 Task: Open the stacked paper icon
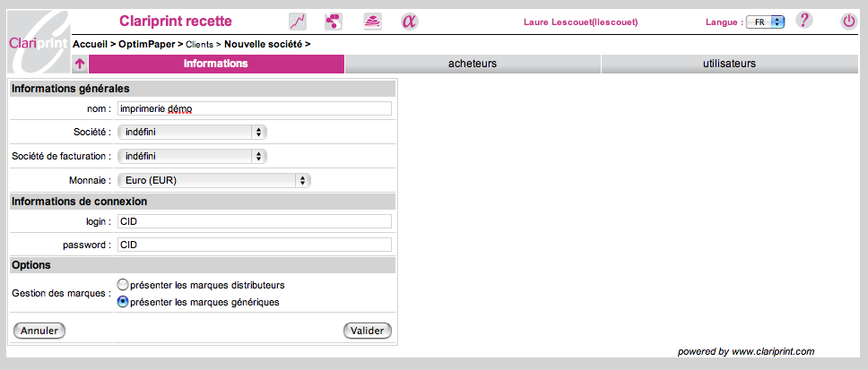coord(372,22)
